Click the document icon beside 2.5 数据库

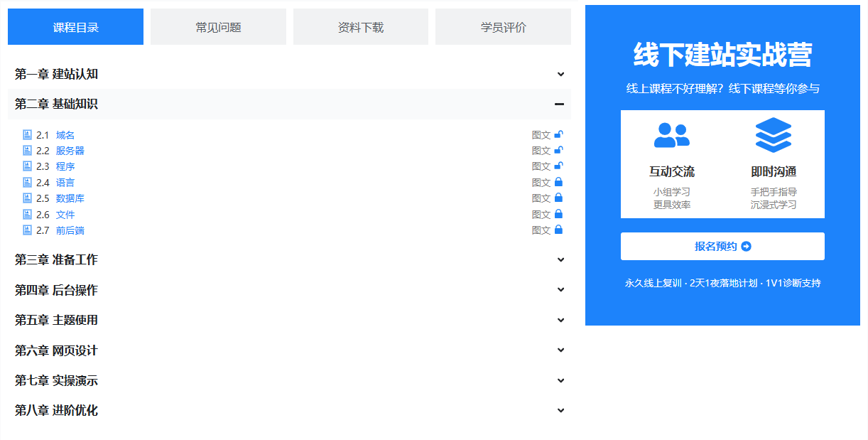(28, 198)
